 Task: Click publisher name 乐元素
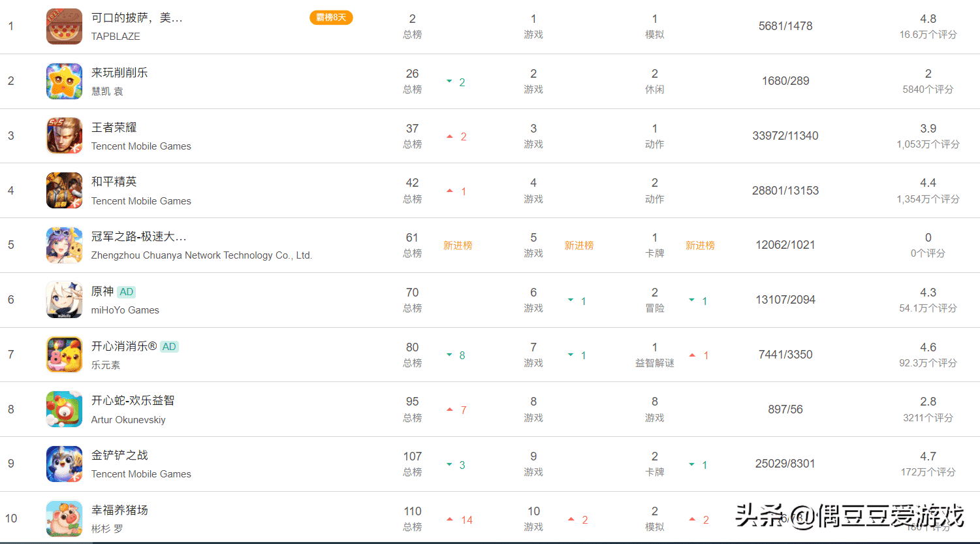click(106, 365)
